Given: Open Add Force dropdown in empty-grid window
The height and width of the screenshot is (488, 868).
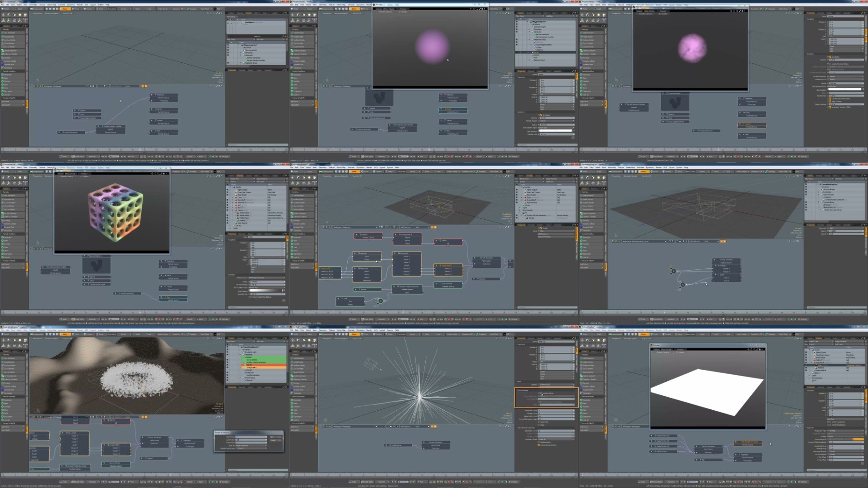Looking at the screenshot, I should click(14, 101).
